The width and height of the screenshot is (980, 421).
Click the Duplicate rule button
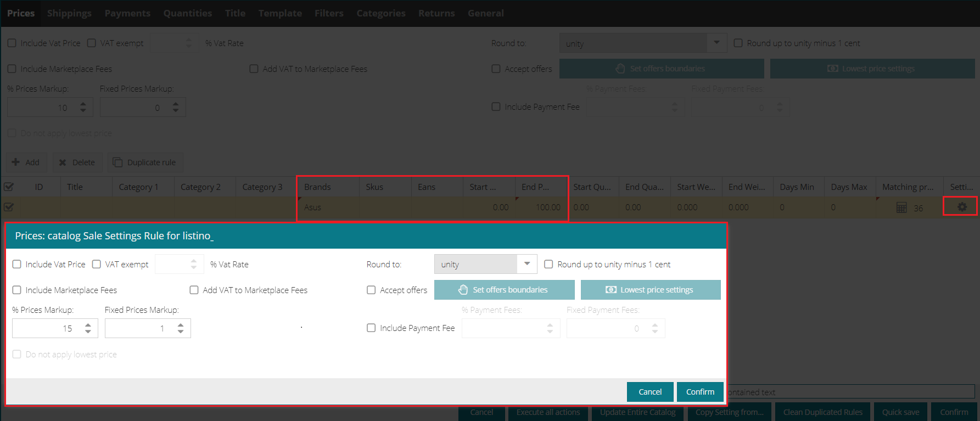[145, 162]
